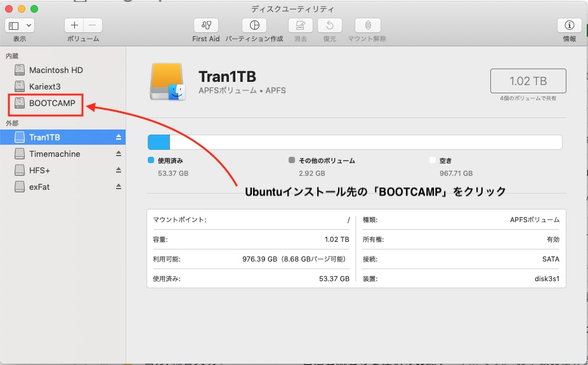
Task: Open the sidebar view options dropdown
Action: tap(20, 25)
